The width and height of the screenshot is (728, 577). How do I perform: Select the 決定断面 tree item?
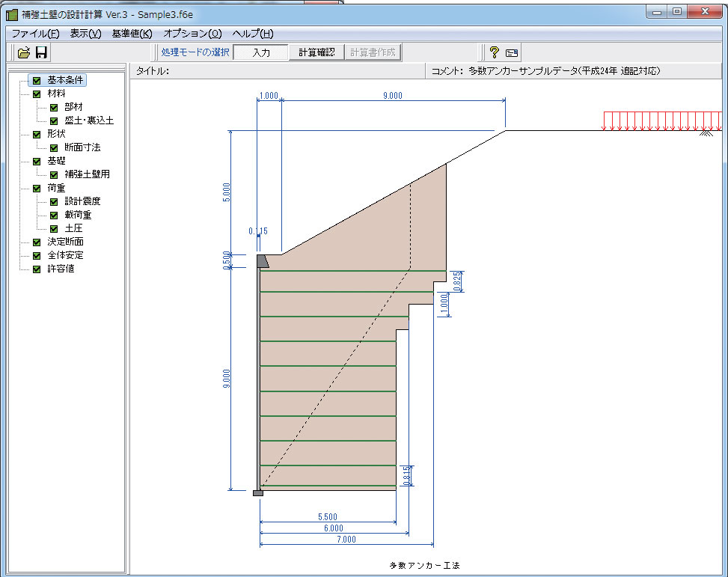pos(65,242)
